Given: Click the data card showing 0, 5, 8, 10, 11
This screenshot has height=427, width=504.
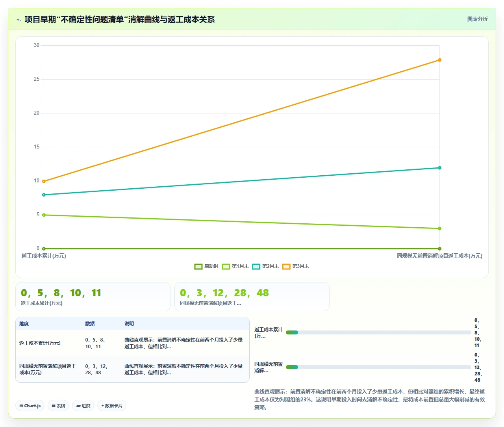Looking at the screenshot, I should [93, 297].
